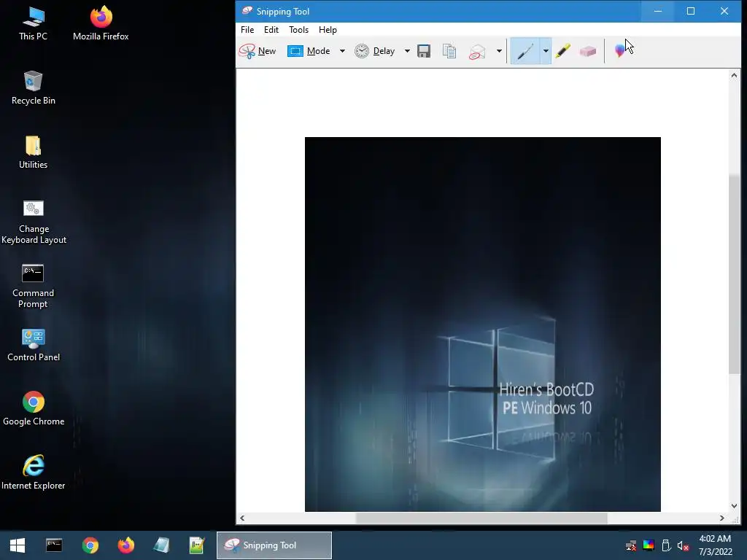Screen dimensions: 747x560
Task: Open Firefox from the taskbar
Action: [x=125, y=545]
